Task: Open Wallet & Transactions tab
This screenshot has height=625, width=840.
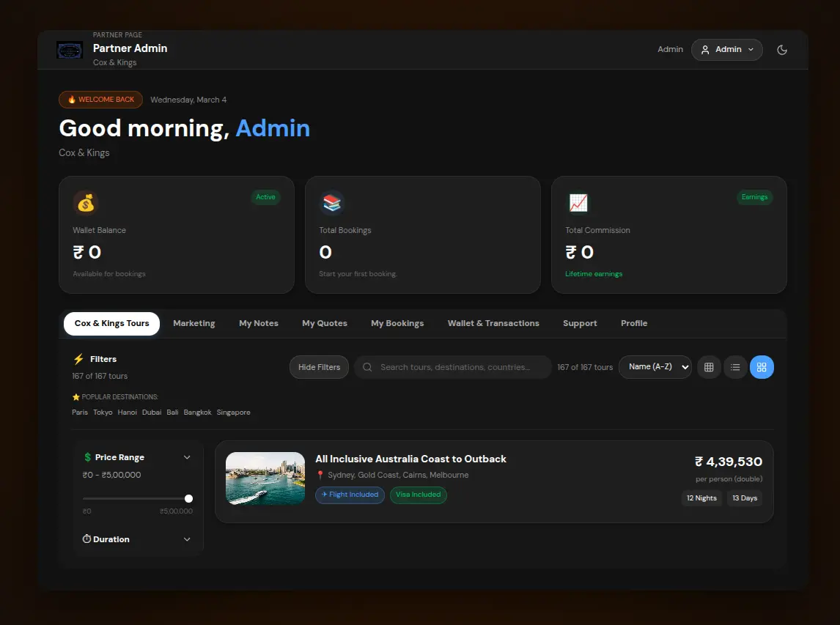Action: pyautogui.click(x=493, y=323)
